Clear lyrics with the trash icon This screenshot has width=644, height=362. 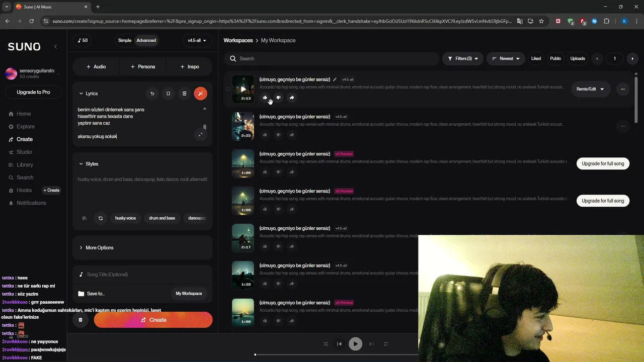coord(184,94)
